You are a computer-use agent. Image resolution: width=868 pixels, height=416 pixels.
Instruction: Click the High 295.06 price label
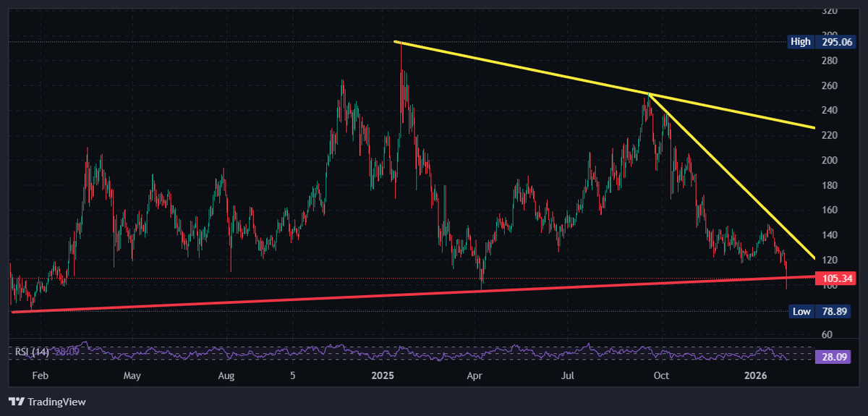(x=822, y=41)
